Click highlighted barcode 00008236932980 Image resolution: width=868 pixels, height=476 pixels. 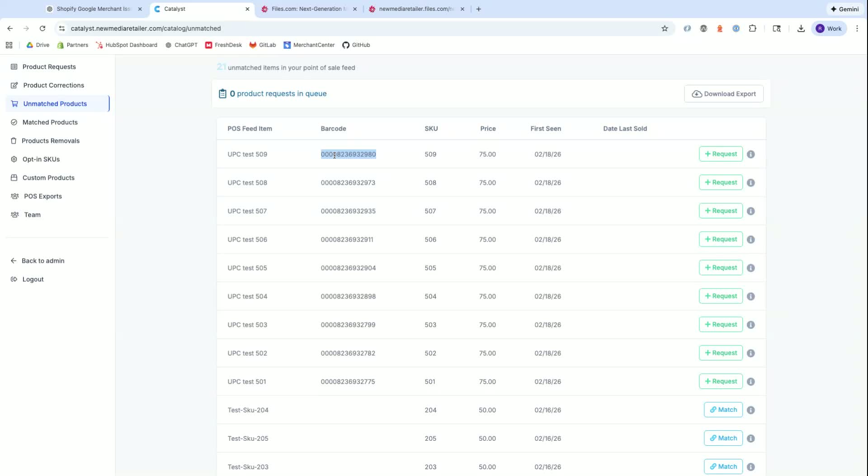tap(348, 154)
